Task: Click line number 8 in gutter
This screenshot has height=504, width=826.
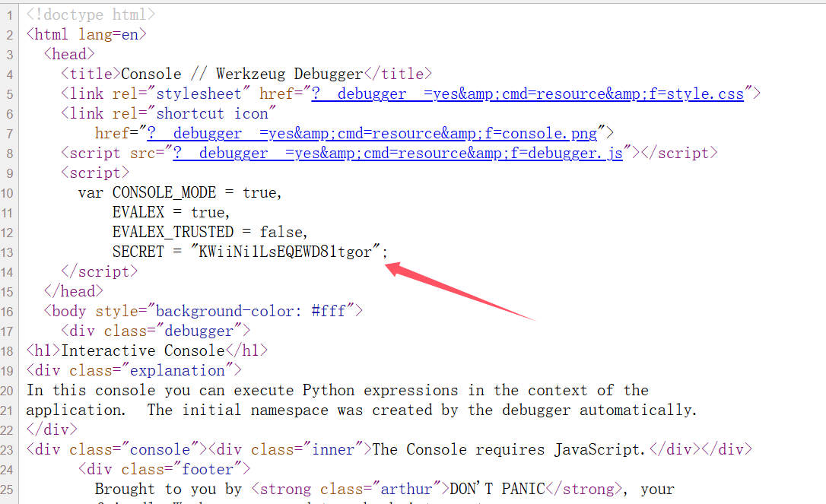Action: click(9, 154)
